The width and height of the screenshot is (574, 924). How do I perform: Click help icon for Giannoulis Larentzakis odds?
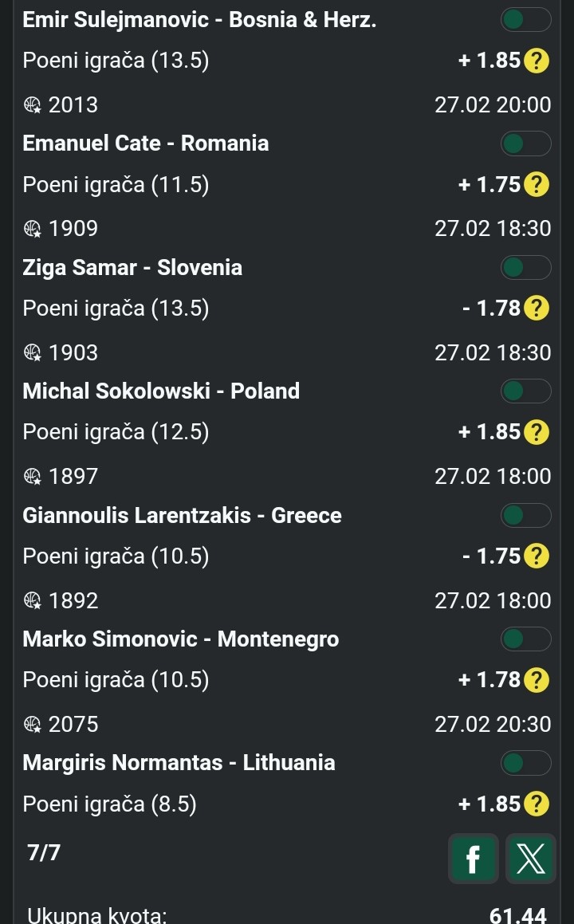pyautogui.click(x=538, y=556)
